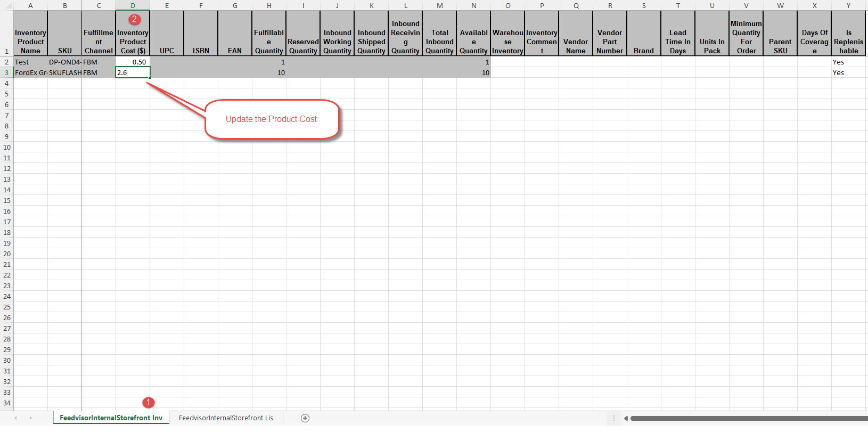This screenshot has height=432, width=868.
Task: Click the red circle marker numbered 2
Action: 134,19
